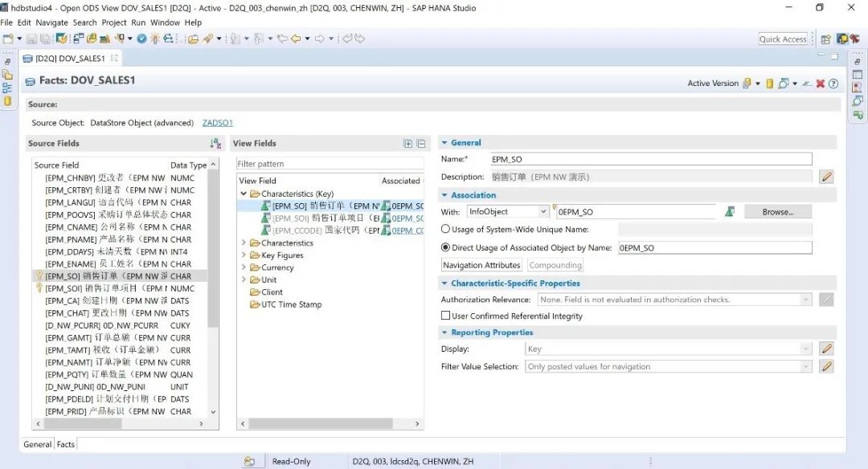This screenshot has height=469, width=868.
Task: Open help with the question mark icon
Action: (x=833, y=84)
